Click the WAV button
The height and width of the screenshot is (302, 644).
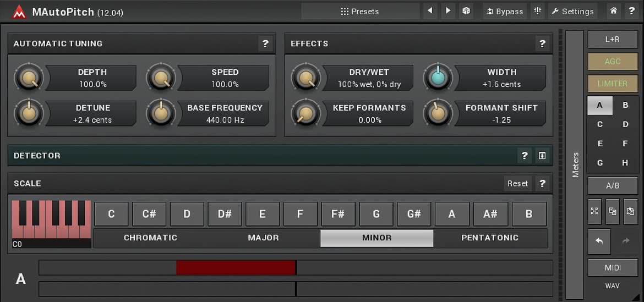click(x=613, y=286)
